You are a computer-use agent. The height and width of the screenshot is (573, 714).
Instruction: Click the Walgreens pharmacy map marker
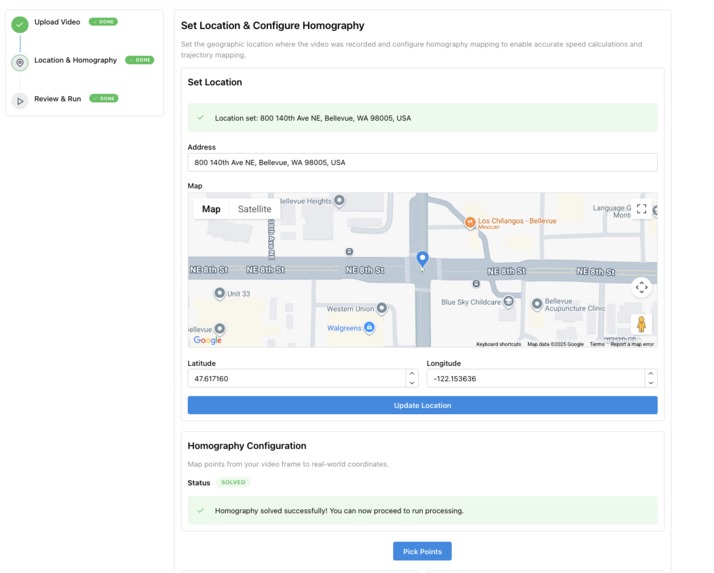click(x=369, y=327)
